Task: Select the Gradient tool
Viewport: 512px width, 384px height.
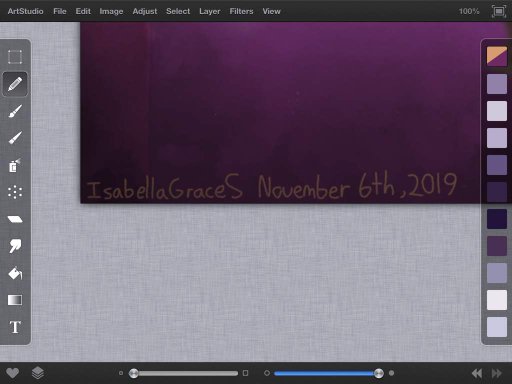Action: tap(15, 300)
